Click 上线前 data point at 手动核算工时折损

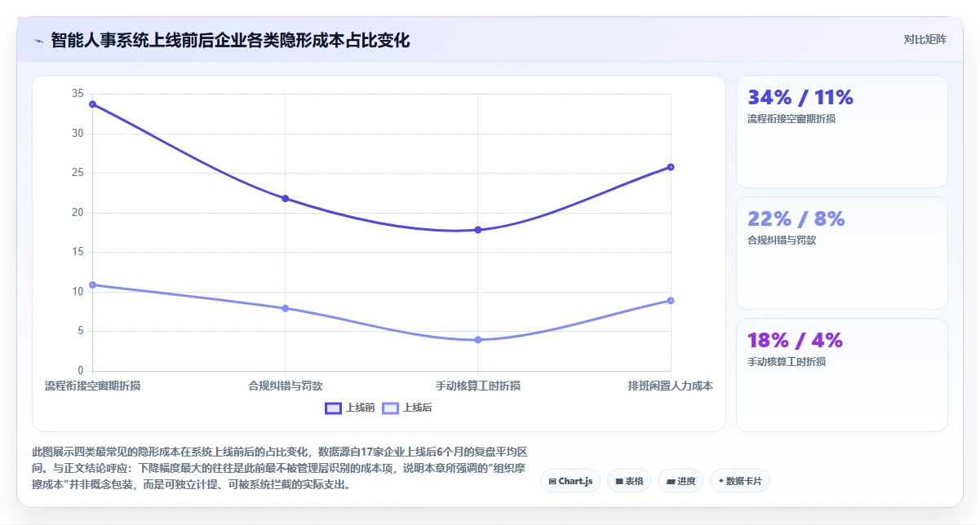478,230
